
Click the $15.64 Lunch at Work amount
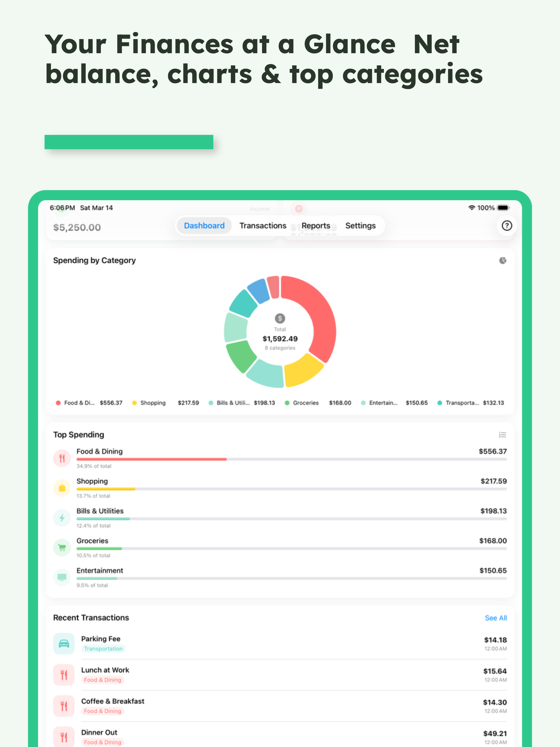(x=495, y=671)
